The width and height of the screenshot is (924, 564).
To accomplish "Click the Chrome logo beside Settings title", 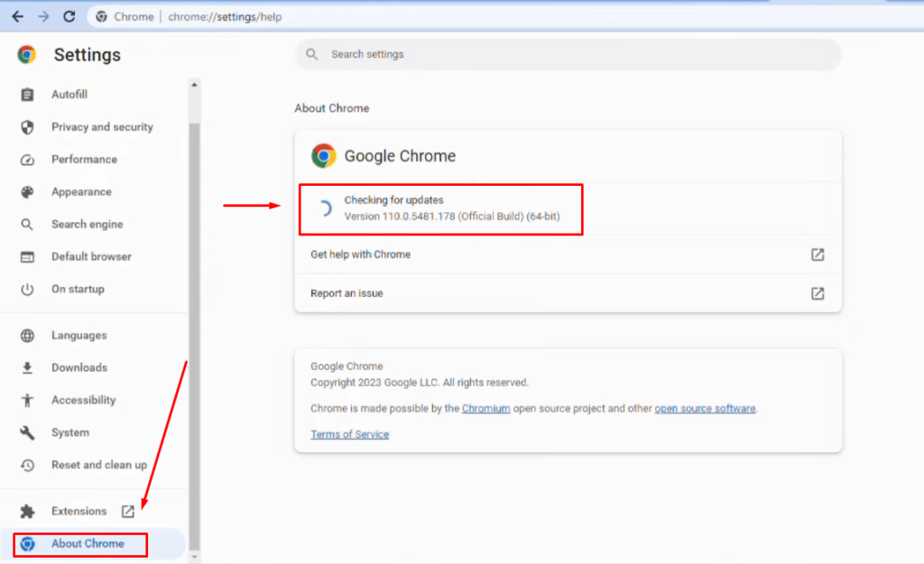I will (x=26, y=55).
